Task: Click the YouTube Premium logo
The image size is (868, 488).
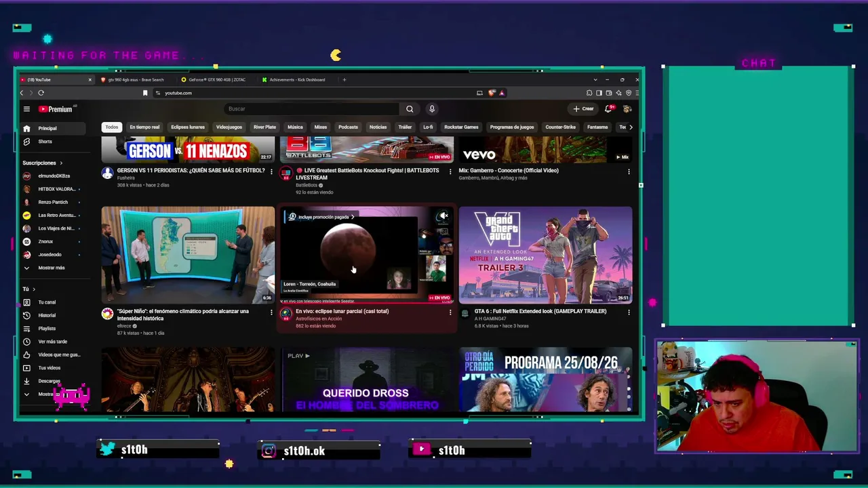Action: click(56, 109)
